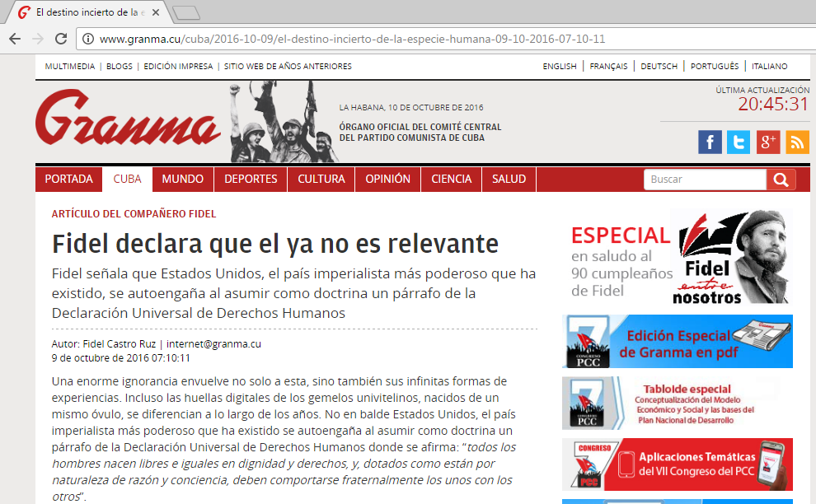Open the ESPECIAL 90 cumpleaños de Fidel banner
The width and height of the screenshot is (816, 504).
pyautogui.click(x=678, y=257)
